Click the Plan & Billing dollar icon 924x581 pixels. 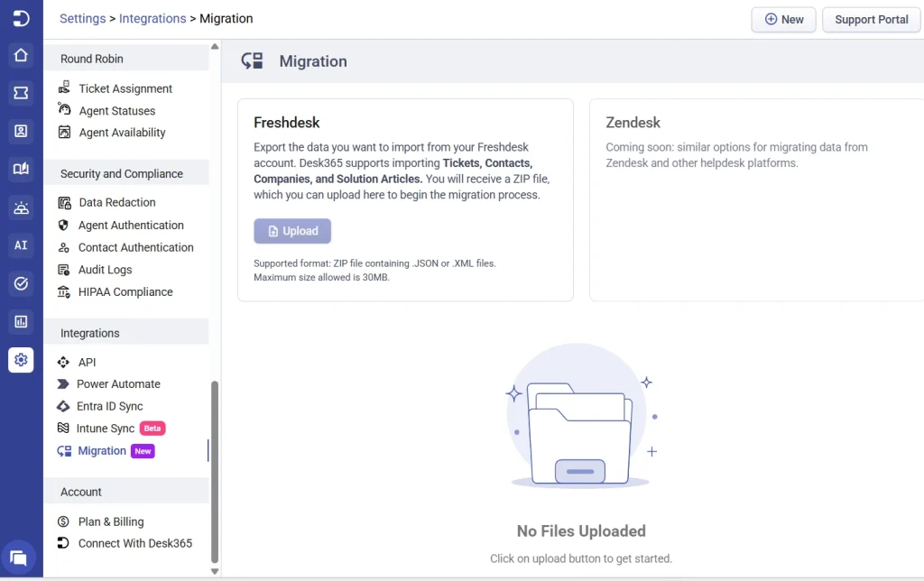click(x=63, y=521)
